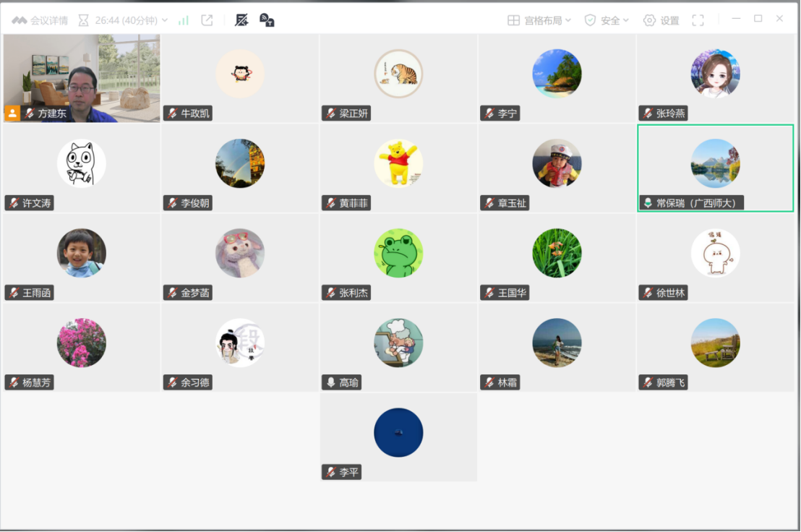Click the host badge icon beside 方建东
Image resolution: width=801 pixels, height=532 pixels.
(x=12, y=113)
